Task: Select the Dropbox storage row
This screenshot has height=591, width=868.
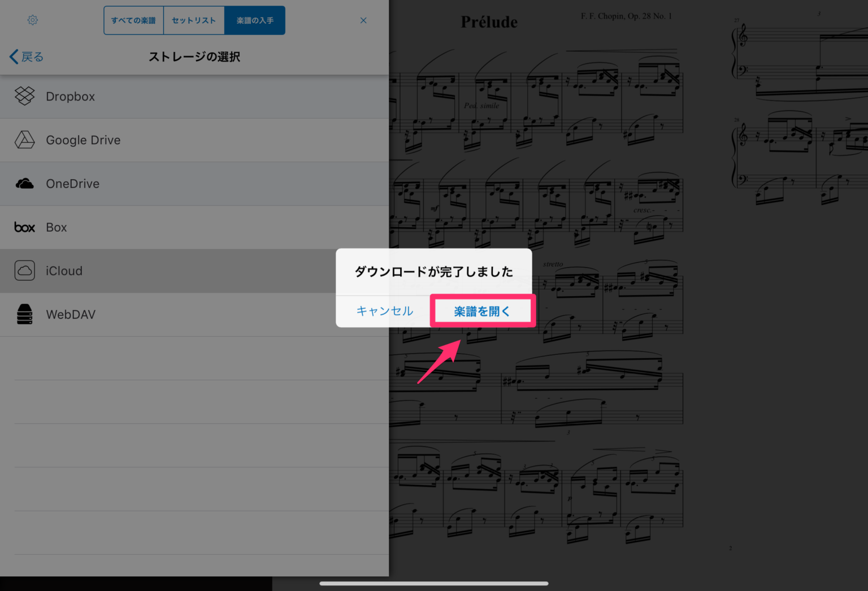Action: click(x=170, y=96)
